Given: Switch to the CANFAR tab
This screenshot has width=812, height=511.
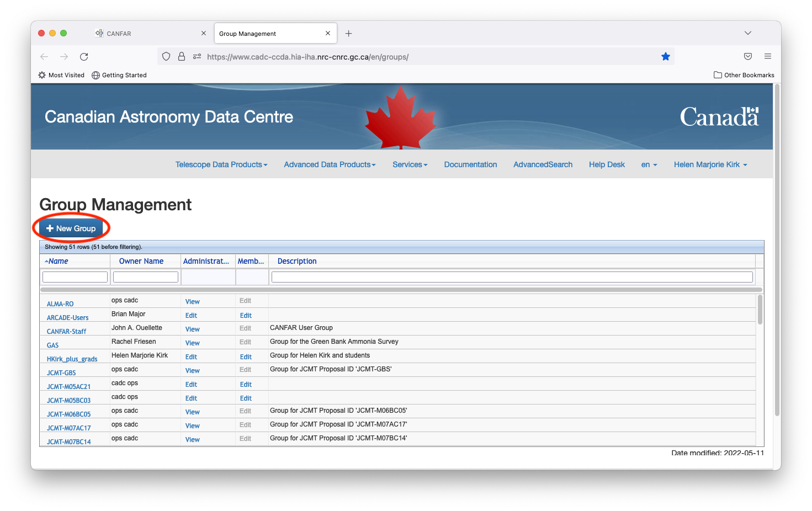Looking at the screenshot, I should (x=151, y=34).
